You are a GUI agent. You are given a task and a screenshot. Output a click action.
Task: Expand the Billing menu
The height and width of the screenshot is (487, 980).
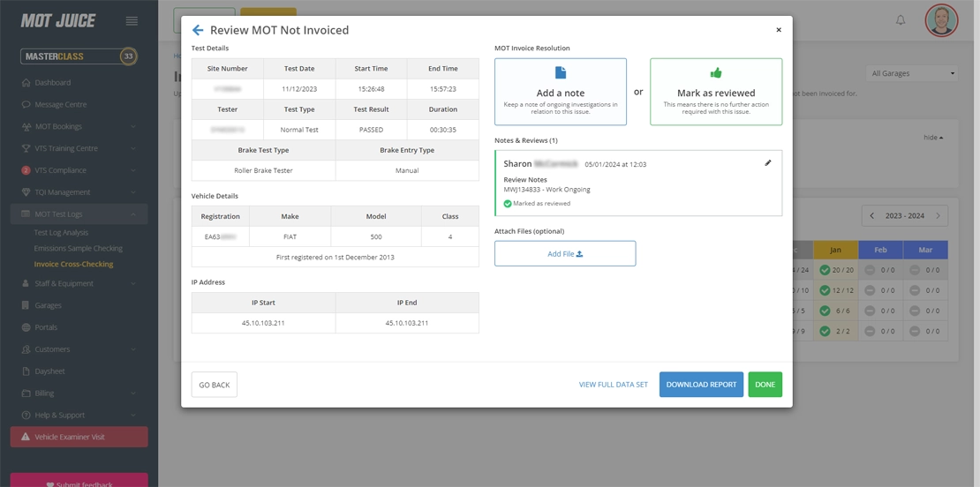pos(79,393)
